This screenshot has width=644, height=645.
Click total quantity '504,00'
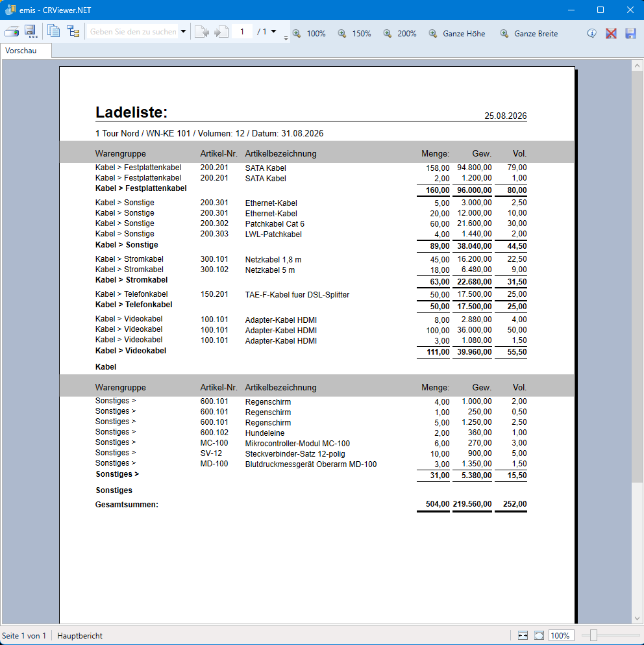point(438,503)
